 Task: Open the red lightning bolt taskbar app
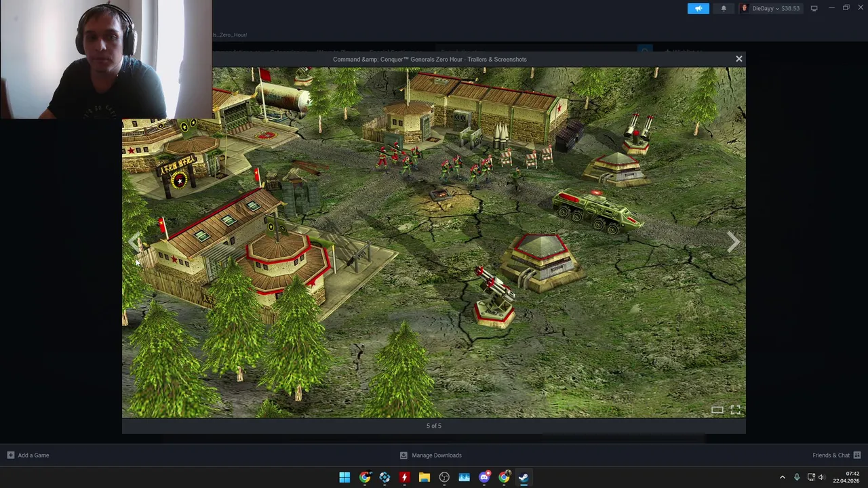click(404, 477)
